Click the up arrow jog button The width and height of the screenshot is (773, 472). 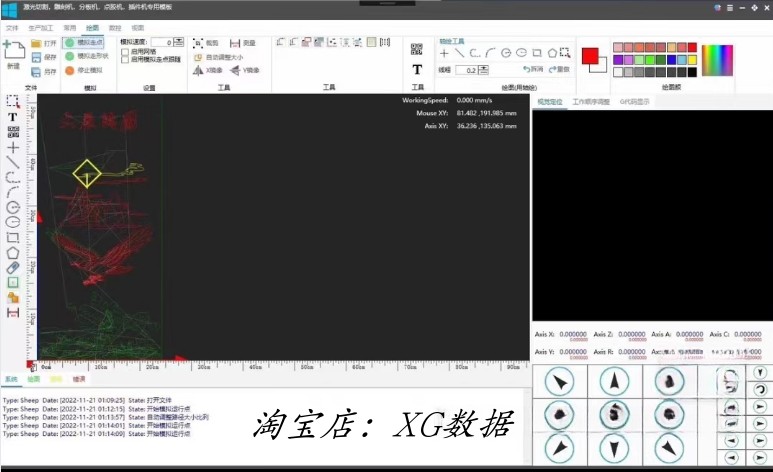[614, 381]
